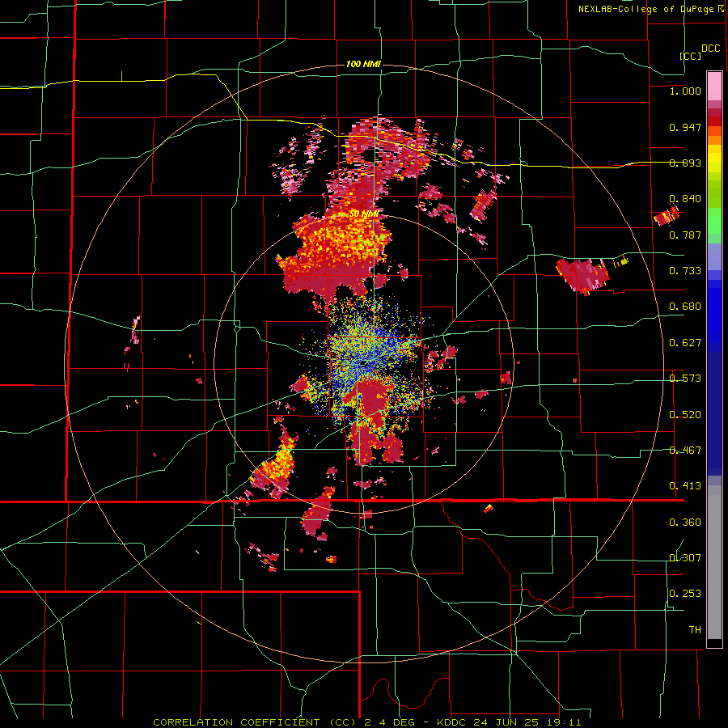Click the bright green segment of the color bar

[714, 221]
